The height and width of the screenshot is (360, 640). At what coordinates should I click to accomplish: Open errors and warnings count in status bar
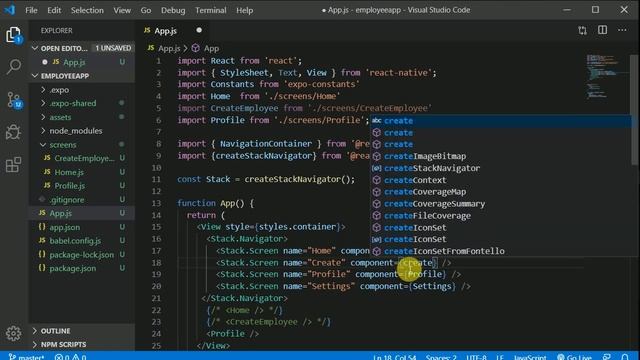tap(71, 357)
